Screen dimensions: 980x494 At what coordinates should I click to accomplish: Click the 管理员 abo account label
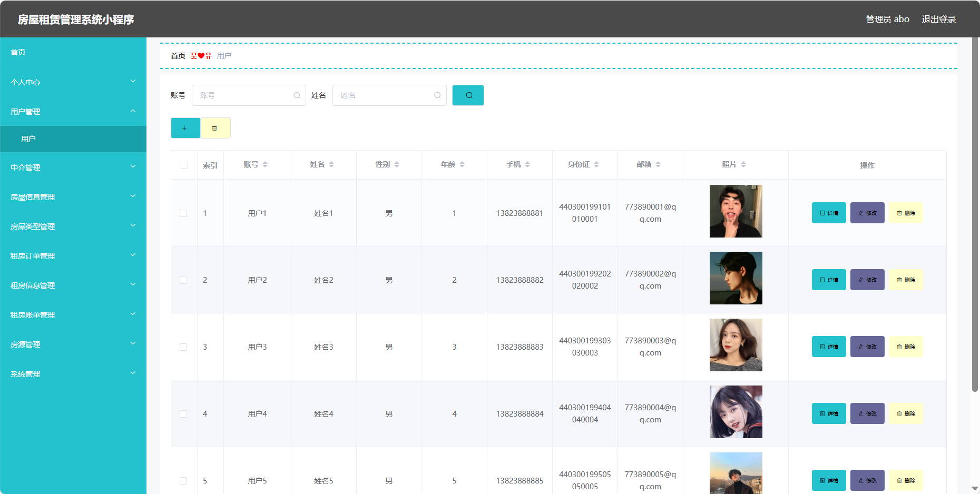click(887, 19)
